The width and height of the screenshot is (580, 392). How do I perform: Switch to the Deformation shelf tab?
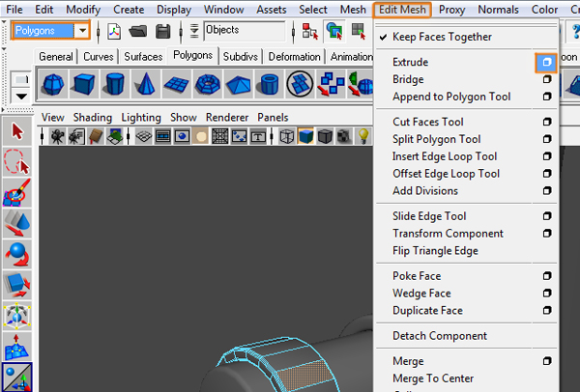click(294, 57)
